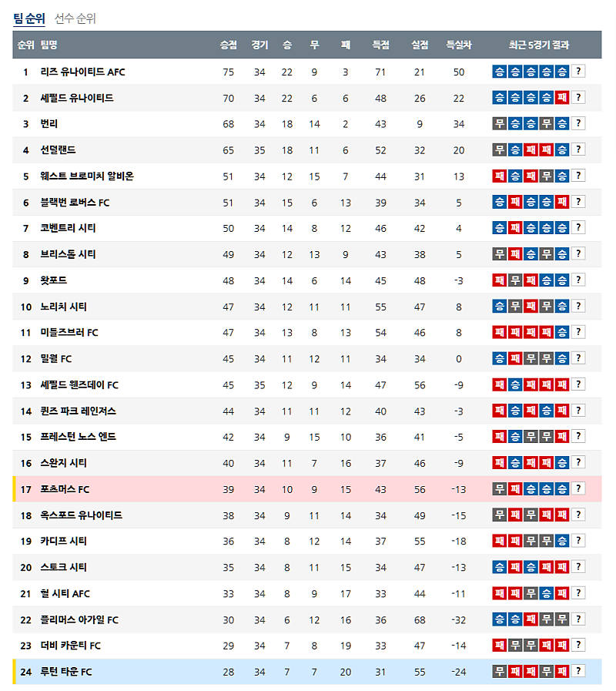Screen dimensions: 616x691
Task: Select the 팀 순위 tab
Action: click(29, 18)
